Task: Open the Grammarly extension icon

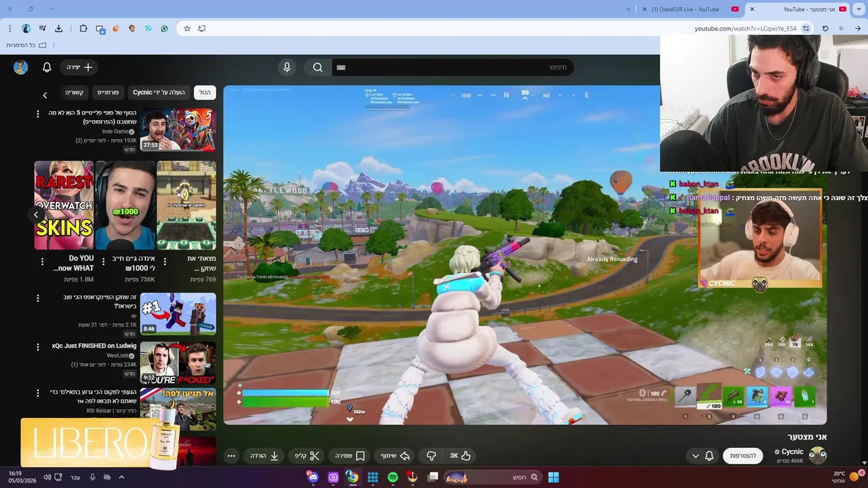Action: pyautogui.click(x=164, y=28)
